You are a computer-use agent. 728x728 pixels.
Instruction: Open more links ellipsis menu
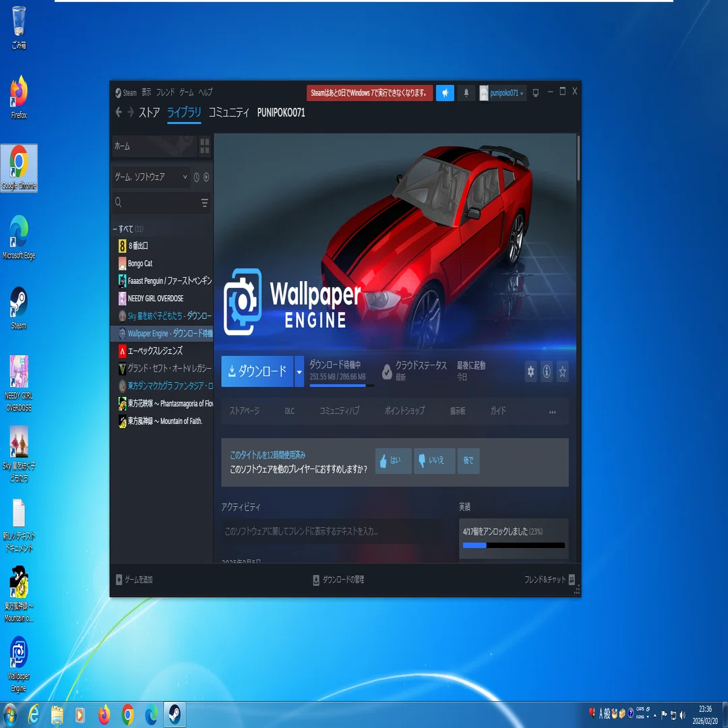pyautogui.click(x=552, y=411)
